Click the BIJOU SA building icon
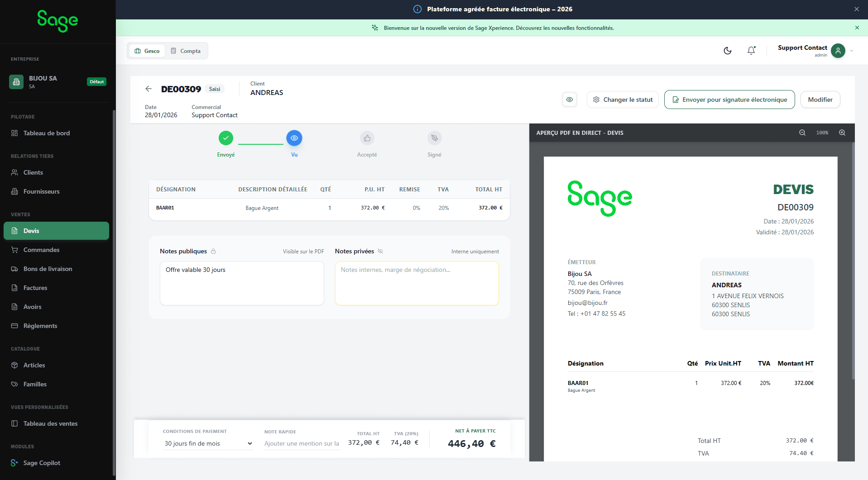Viewport: 868px width, 480px height. coord(16,82)
